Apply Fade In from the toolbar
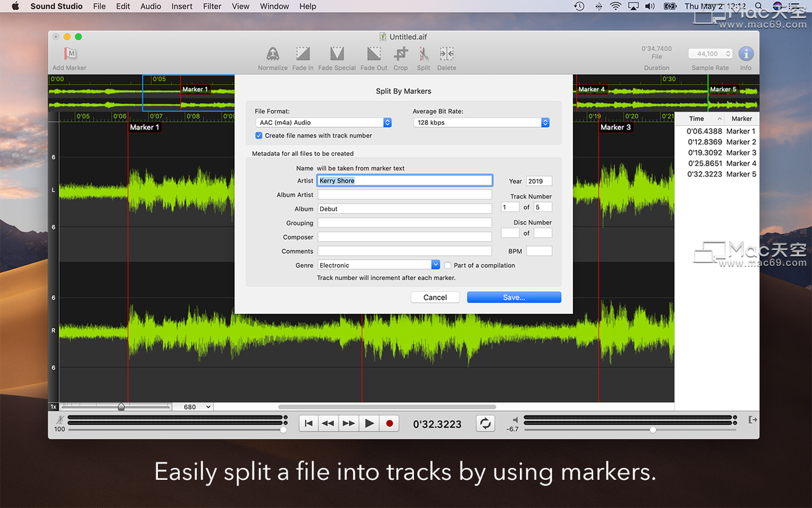Viewport: 812px width, 508px height. [x=303, y=54]
